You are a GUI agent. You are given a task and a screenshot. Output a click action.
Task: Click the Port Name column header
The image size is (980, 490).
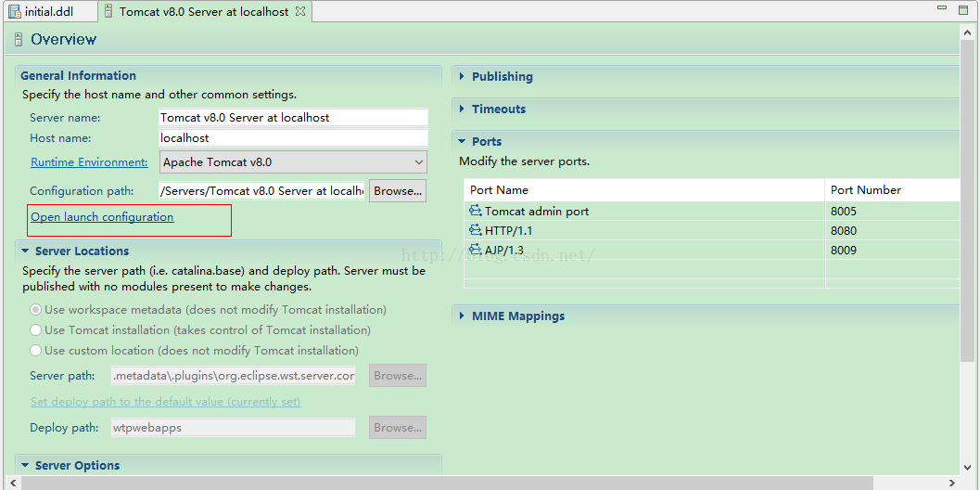click(644, 189)
